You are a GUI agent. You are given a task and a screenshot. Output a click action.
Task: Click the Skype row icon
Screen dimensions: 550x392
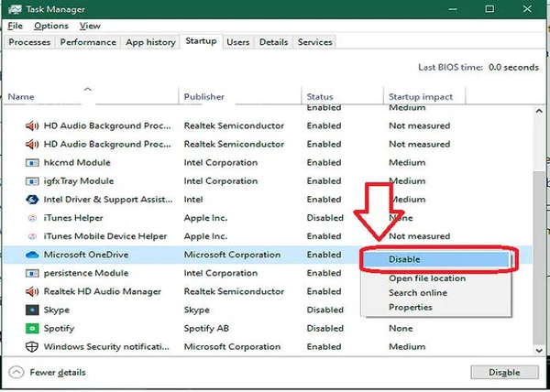[x=32, y=310]
